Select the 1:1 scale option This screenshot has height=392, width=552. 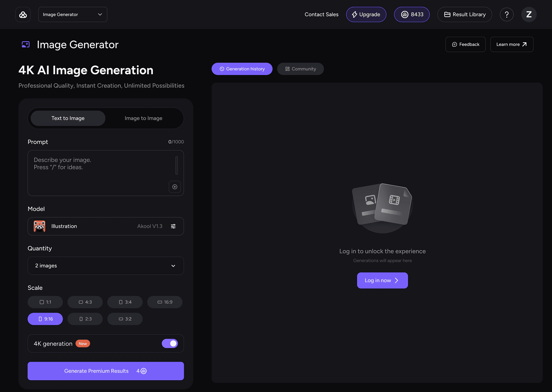click(45, 302)
